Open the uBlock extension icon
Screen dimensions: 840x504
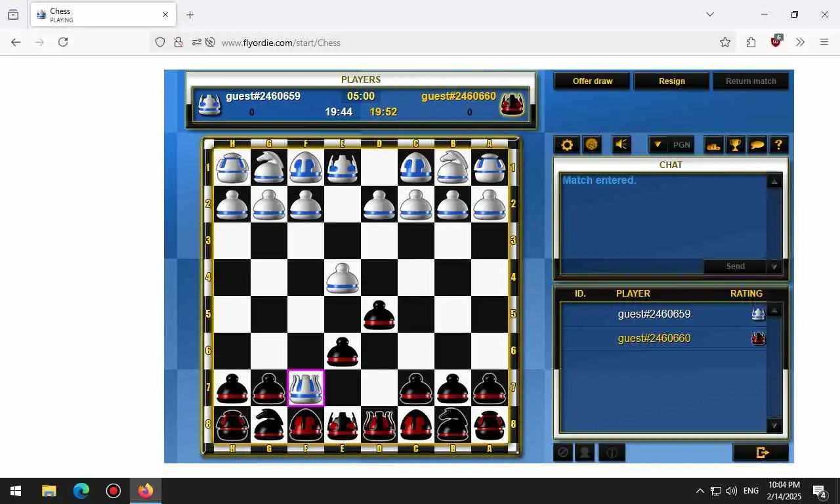pos(776,41)
